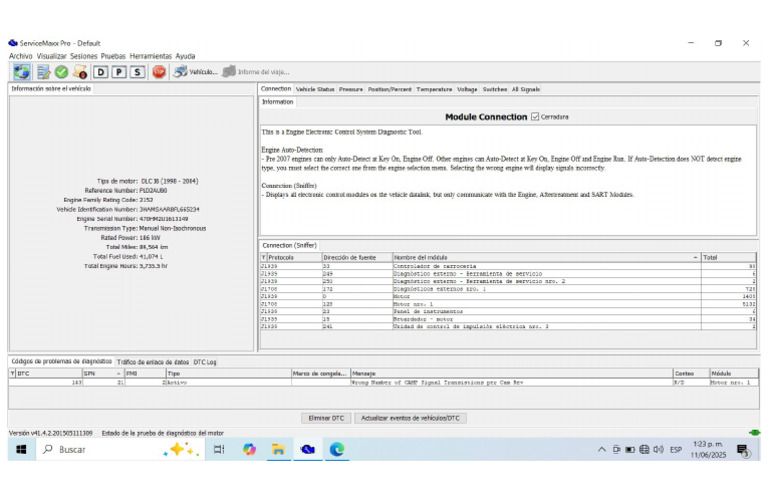
Task: Sort DTC table by Mensaje column
Action: tap(512, 373)
